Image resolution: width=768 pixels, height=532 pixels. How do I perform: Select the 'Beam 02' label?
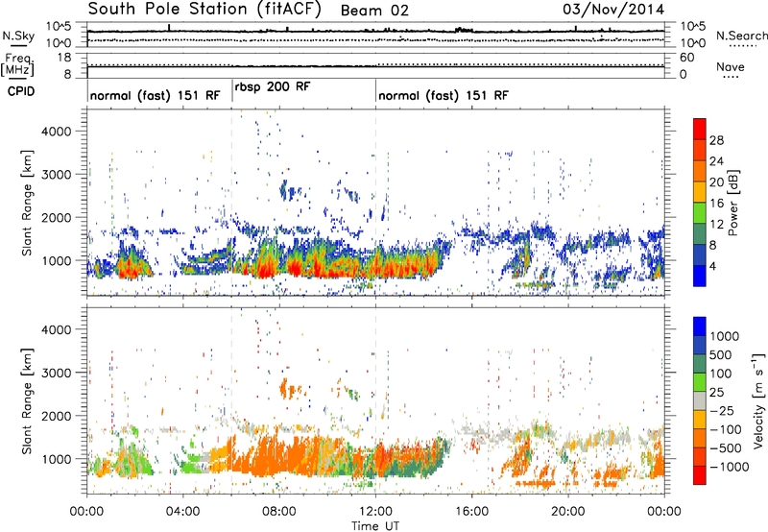coord(374,11)
